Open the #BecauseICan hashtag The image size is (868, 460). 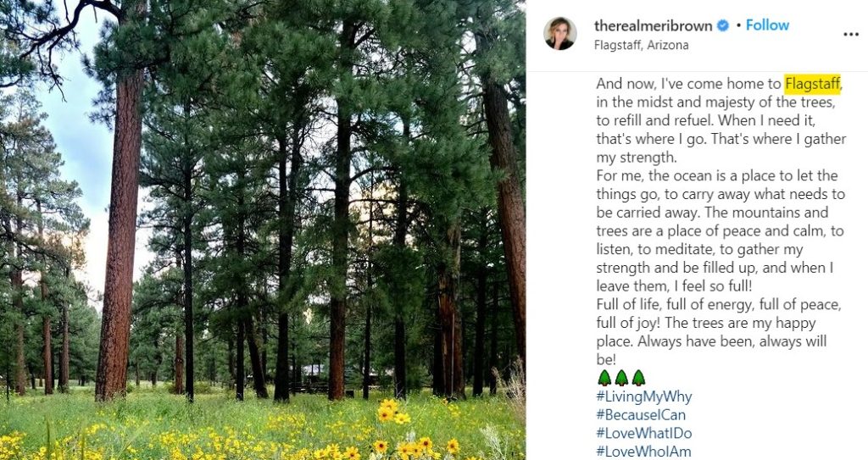point(642,415)
